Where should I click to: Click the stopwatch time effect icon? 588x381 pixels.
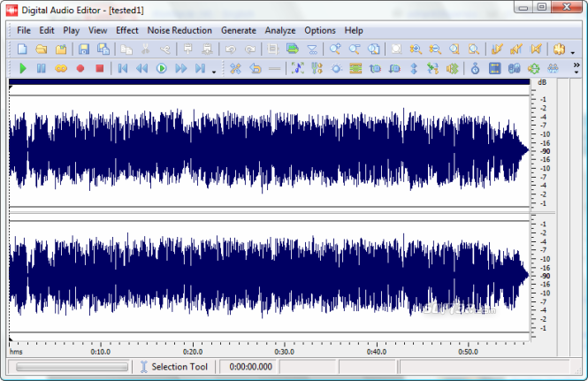click(x=475, y=68)
